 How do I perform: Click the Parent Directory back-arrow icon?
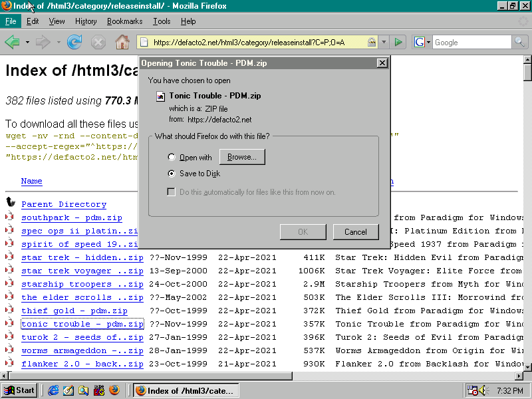tap(11, 202)
